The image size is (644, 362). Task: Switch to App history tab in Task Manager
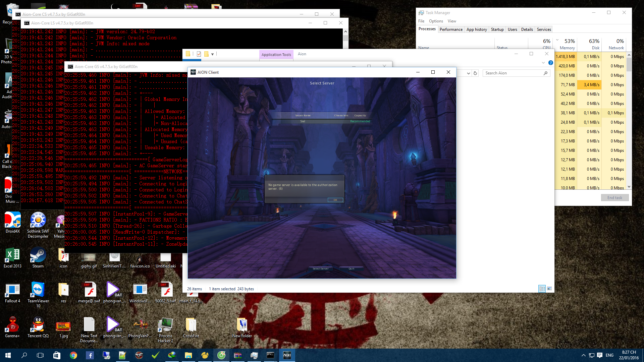click(476, 29)
